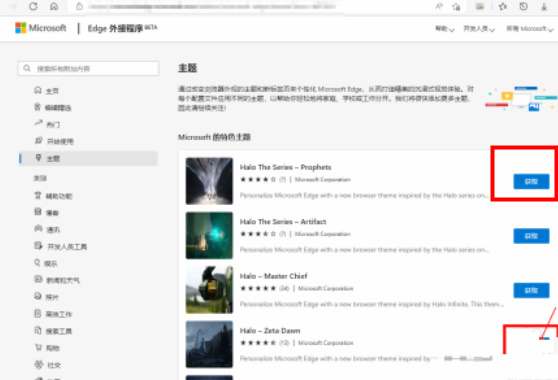Click the 类别 label in sidebar
The height and width of the screenshot is (380, 558).
(40, 178)
